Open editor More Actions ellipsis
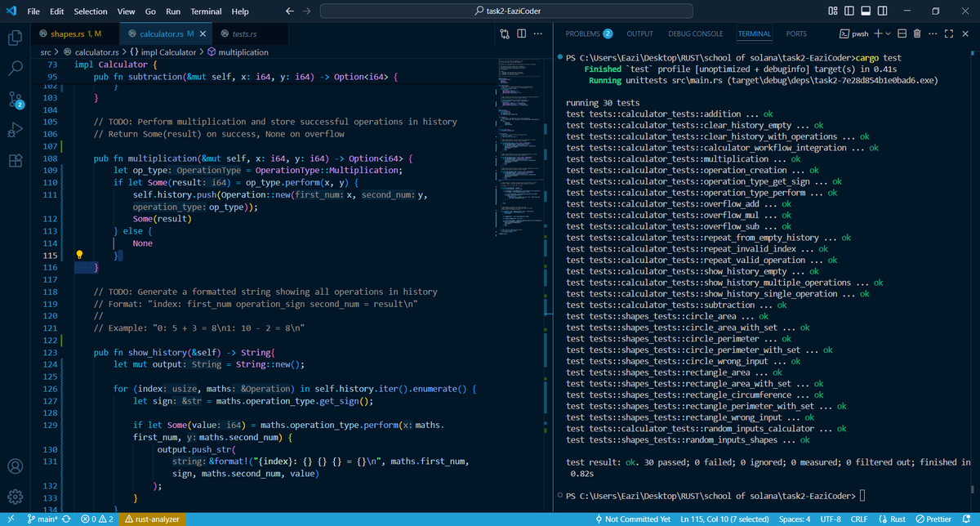The image size is (980, 526). coord(537,34)
